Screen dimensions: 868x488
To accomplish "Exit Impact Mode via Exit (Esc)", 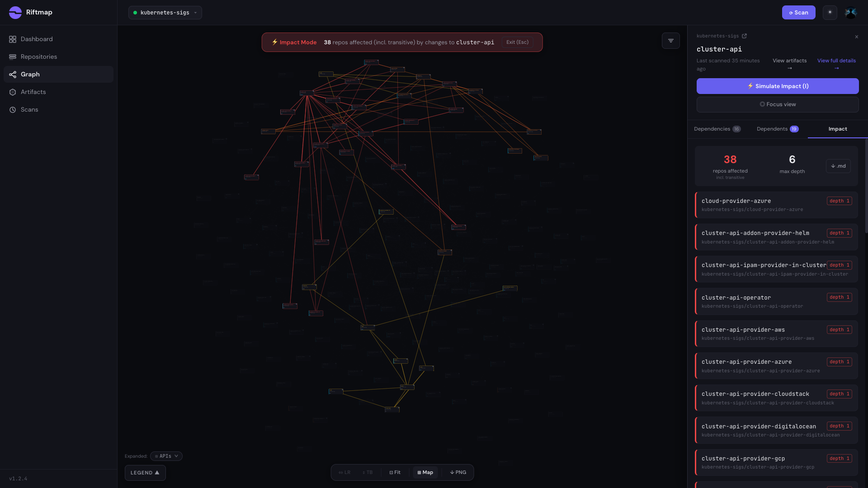I will 517,42.
